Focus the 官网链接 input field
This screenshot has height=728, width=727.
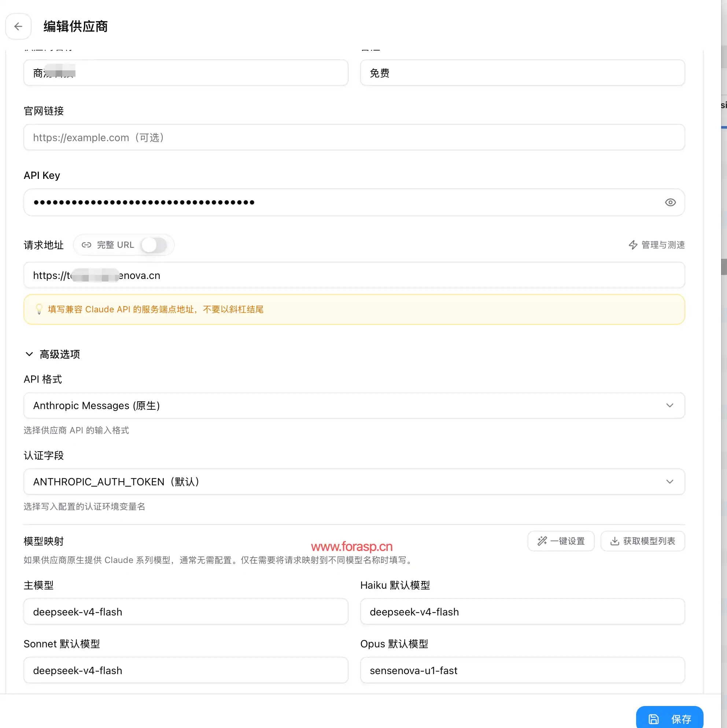(354, 137)
